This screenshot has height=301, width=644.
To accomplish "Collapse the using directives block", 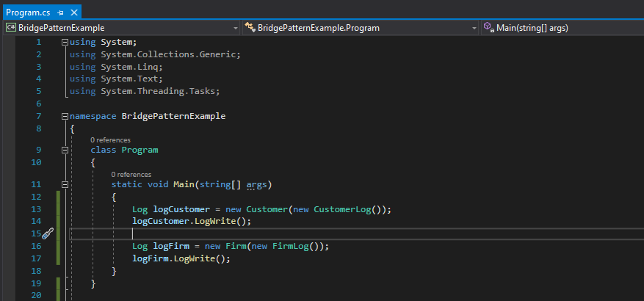I will pyautogui.click(x=65, y=43).
